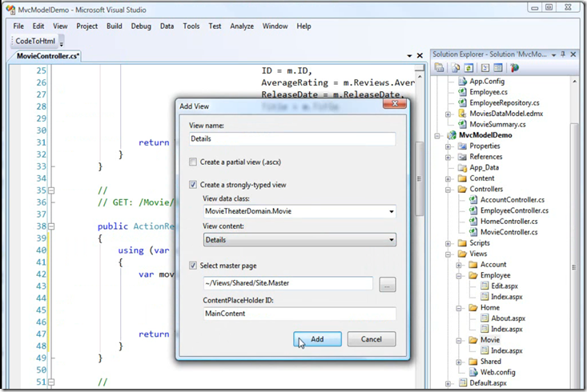
Task: Click AccountController.cs file icon
Action: coord(473,200)
